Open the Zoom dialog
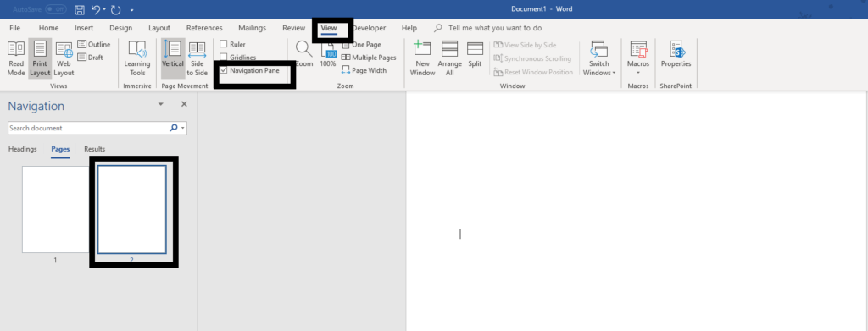This screenshot has width=868, height=331. click(x=304, y=54)
